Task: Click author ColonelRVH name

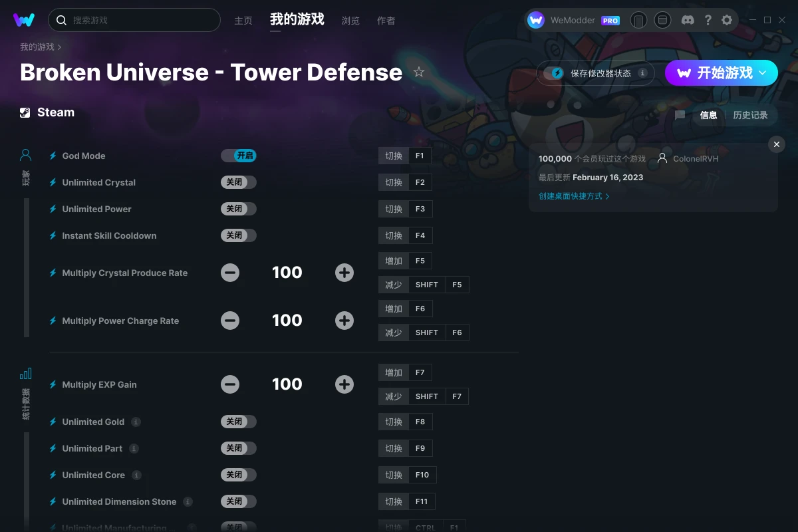Action: click(696, 159)
